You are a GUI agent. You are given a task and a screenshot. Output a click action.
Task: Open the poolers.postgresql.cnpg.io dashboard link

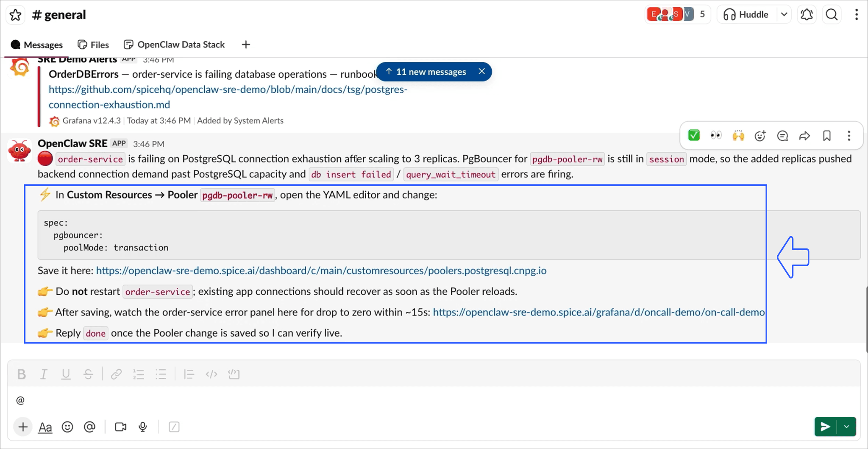tap(321, 271)
